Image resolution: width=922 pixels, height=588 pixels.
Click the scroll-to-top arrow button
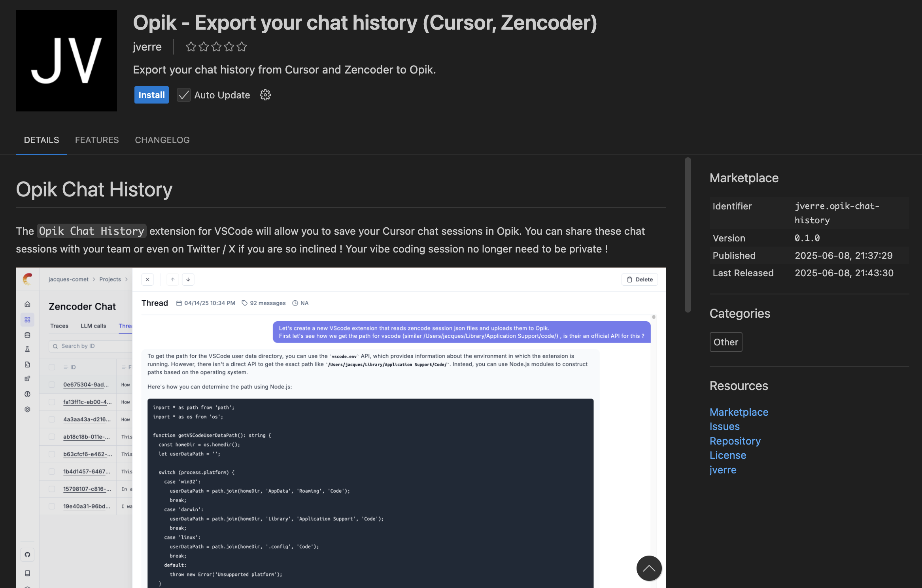[x=649, y=568]
